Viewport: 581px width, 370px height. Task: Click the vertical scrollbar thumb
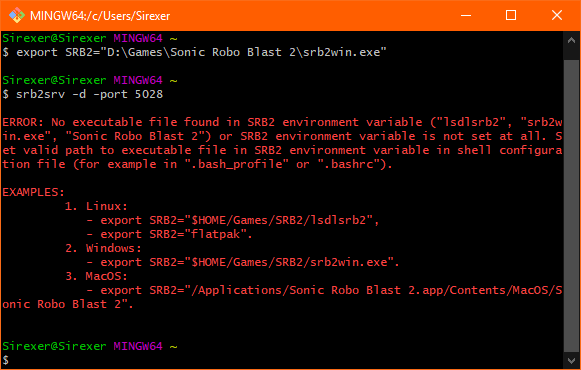click(571, 206)
